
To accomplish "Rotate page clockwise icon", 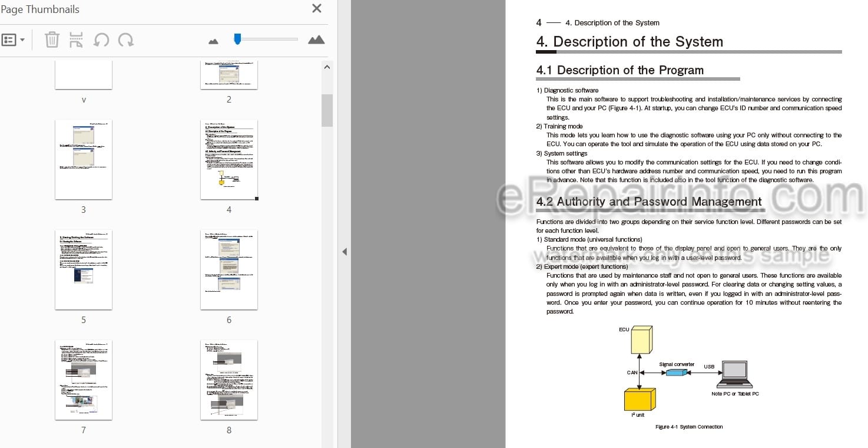I will click(x=125, y=40).
